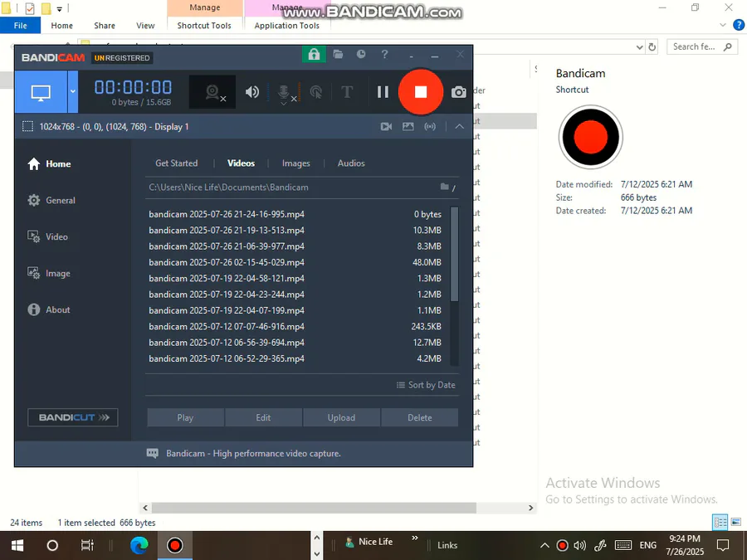Open the Bandicut link button

[x=73, y=417]
